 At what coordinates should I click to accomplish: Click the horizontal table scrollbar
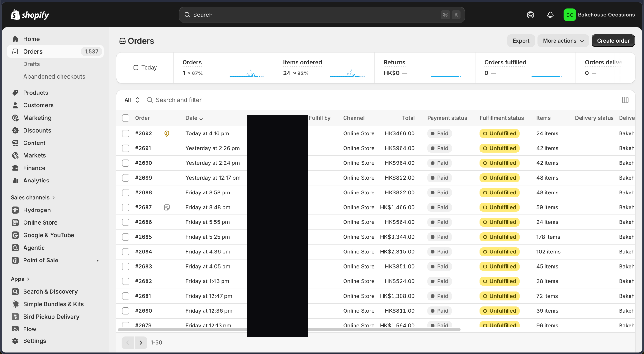(x=289, y=329)
